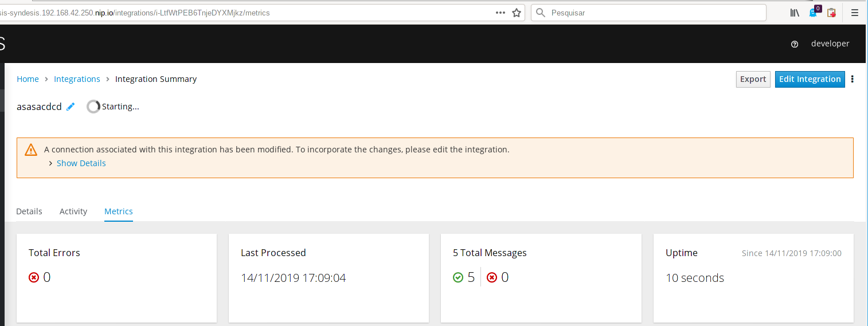Click the Ghostery extension icon
This screenshot has height=326, width=868.
tap(814, 13)
